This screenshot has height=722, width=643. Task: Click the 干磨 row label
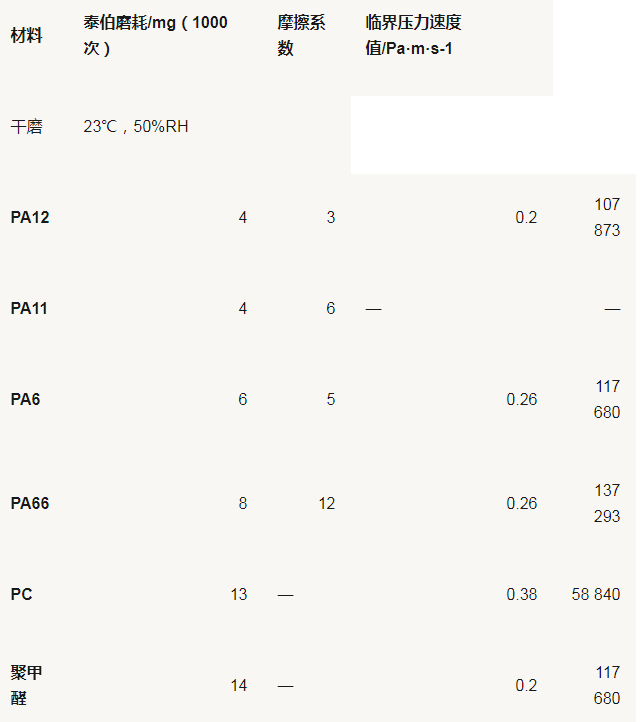27,127
